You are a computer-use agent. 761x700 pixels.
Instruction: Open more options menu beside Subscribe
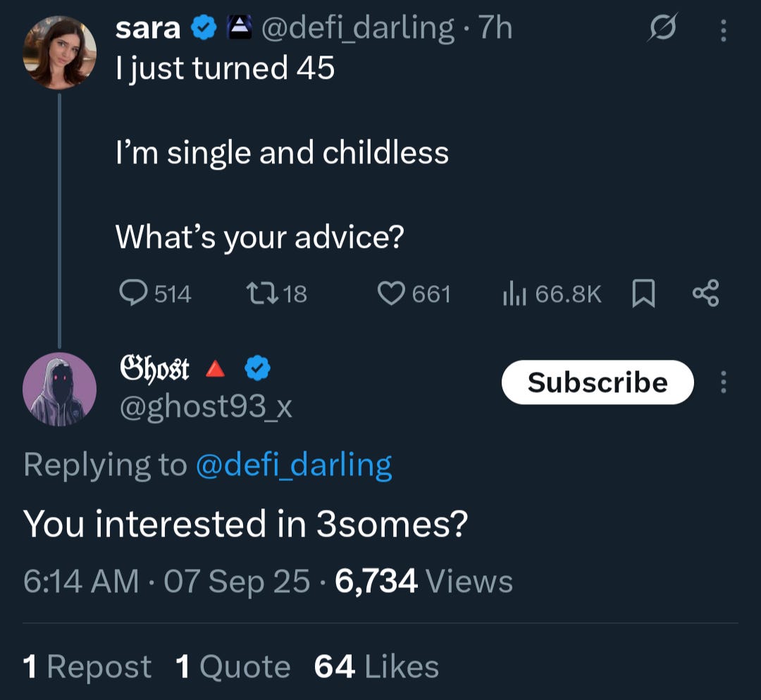tap(722, 382)
